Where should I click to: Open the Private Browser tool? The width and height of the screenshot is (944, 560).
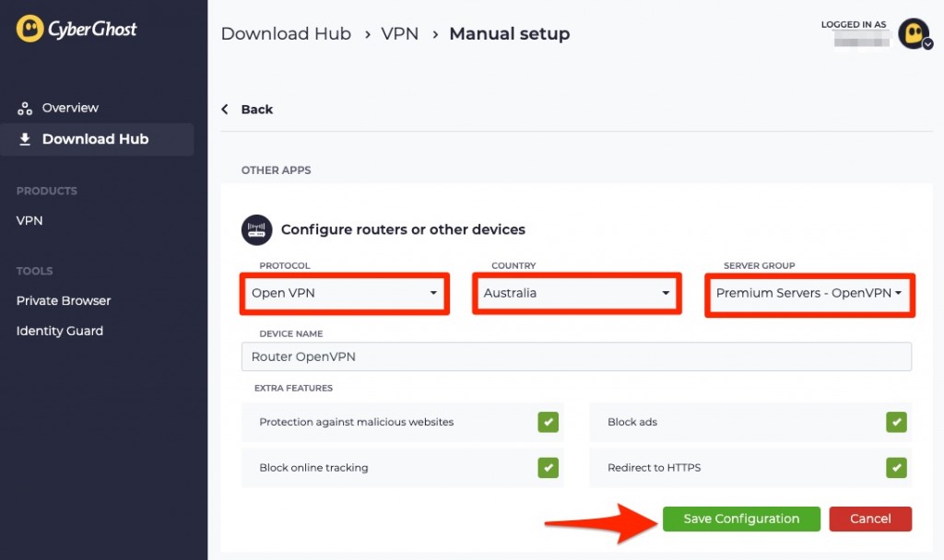(64, 301)
